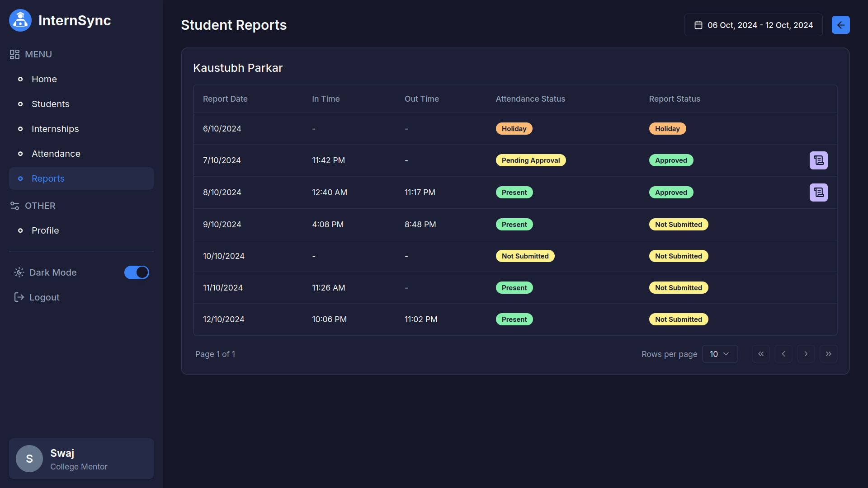Click the 6/10/2024 date cell
Viewport: 868px width, 488px height.
222,129
